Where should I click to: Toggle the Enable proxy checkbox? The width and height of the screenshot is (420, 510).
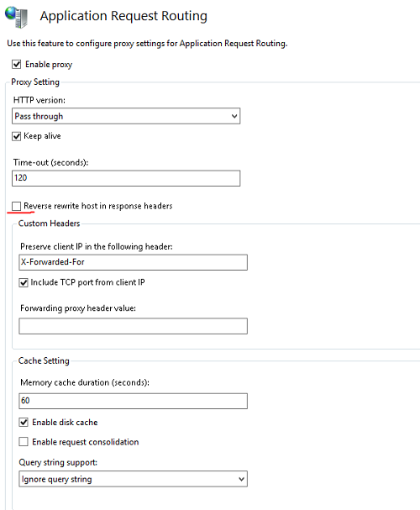pyautogui.click(x=17, y=64)
